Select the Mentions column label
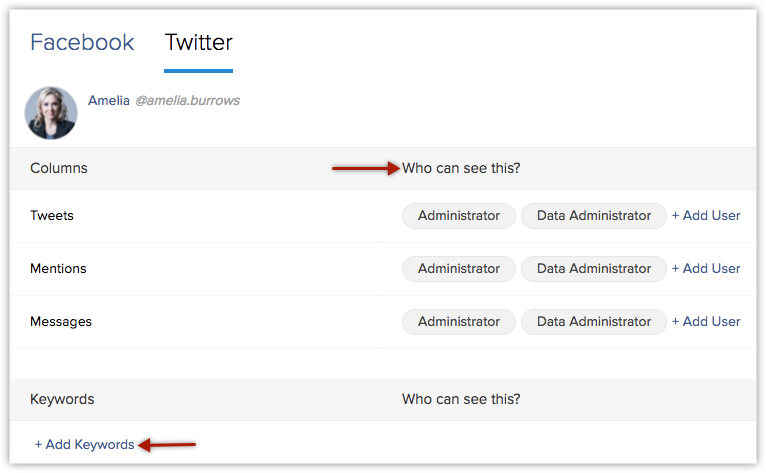766x473 pixels. pos(58,269)
